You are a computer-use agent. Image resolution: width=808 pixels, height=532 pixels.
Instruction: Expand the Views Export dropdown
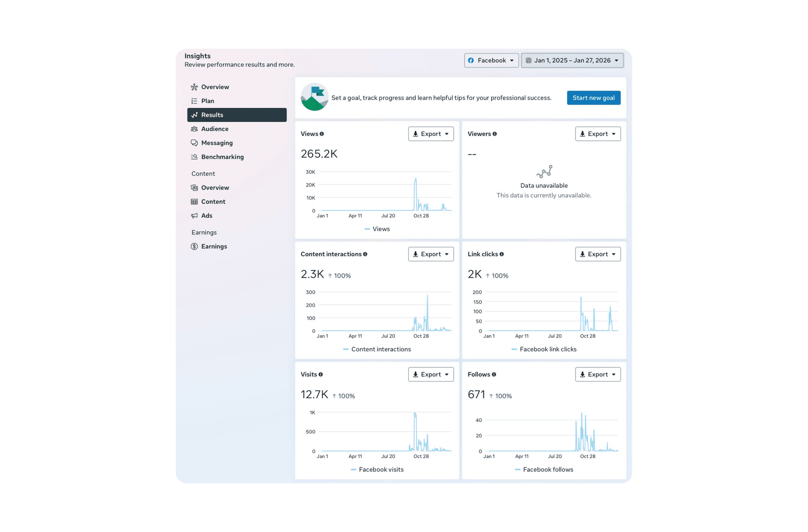point(431,134)
